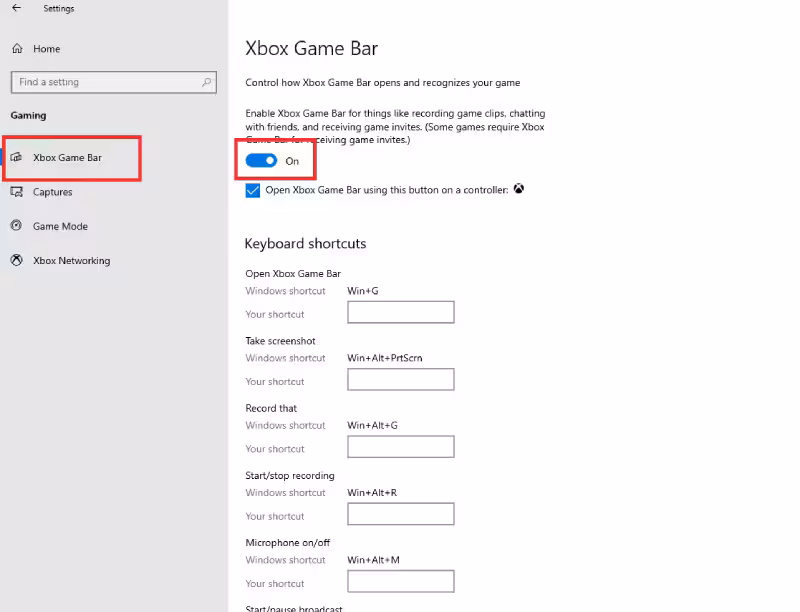The width and height of the screenshot is (800, 612).
Task: Click the search magnifier icon
Action: point(207,82)
